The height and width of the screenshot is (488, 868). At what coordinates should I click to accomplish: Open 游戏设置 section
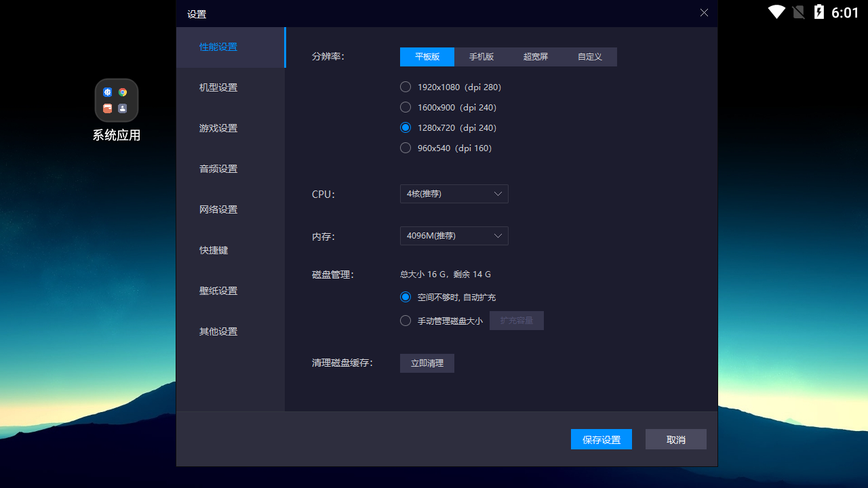click(231, 129)
